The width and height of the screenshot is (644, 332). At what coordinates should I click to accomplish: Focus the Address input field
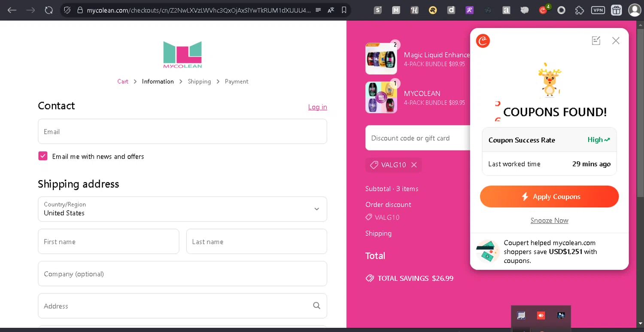[182, 306]
